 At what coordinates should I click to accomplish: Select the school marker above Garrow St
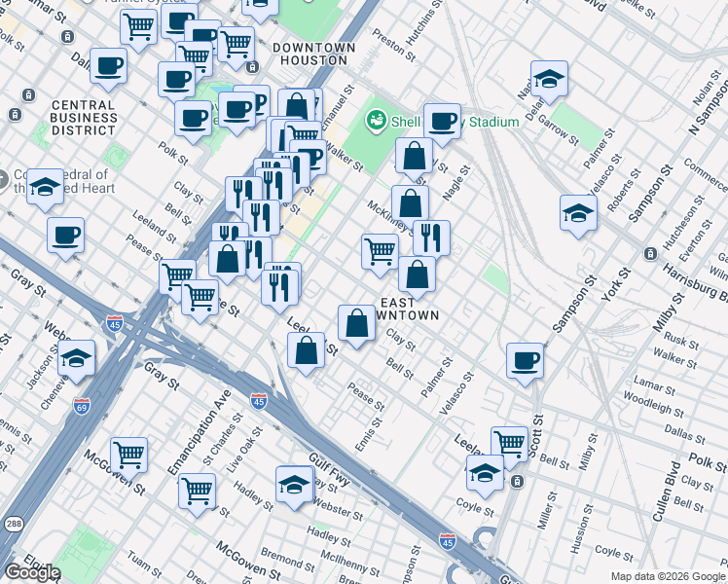click(549, 81)
